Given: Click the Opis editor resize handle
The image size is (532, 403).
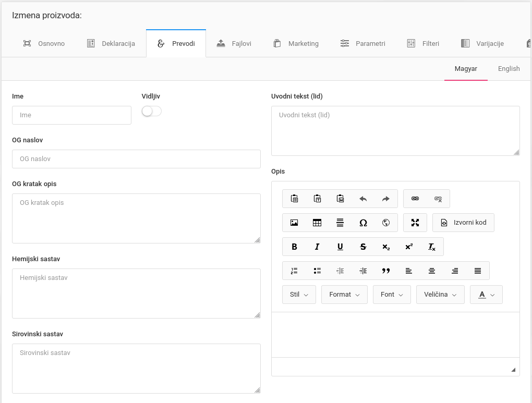Looking at the screenshot, I should pos(513,370).
